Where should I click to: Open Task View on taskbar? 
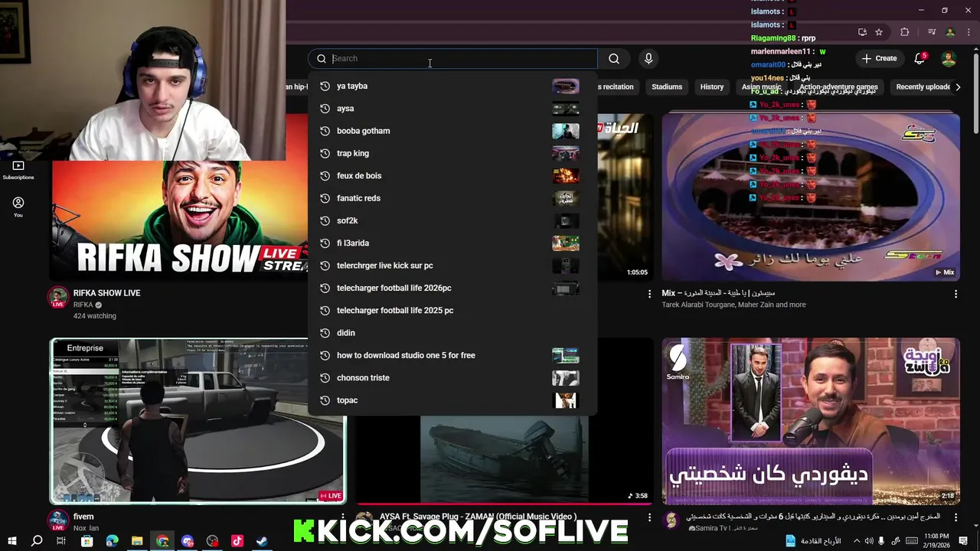click(x=61, y=541)
